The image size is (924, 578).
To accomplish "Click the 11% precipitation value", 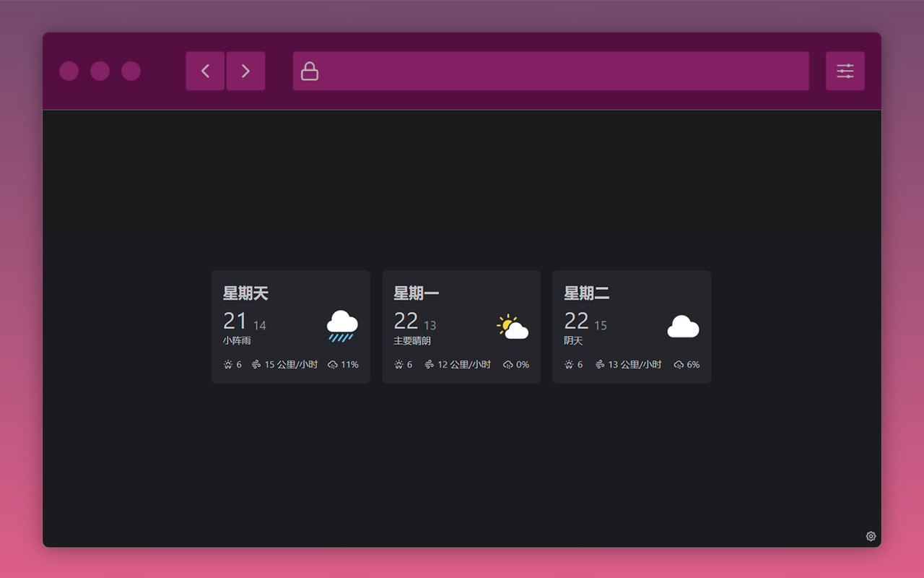I will [x=350, y=365].
